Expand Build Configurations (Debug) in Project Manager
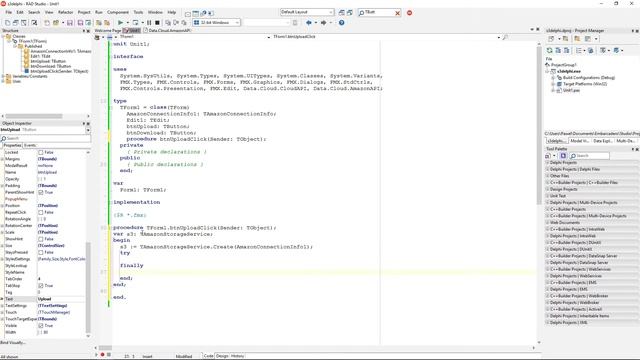The image size is (640, 360). [x=553, y=78]
